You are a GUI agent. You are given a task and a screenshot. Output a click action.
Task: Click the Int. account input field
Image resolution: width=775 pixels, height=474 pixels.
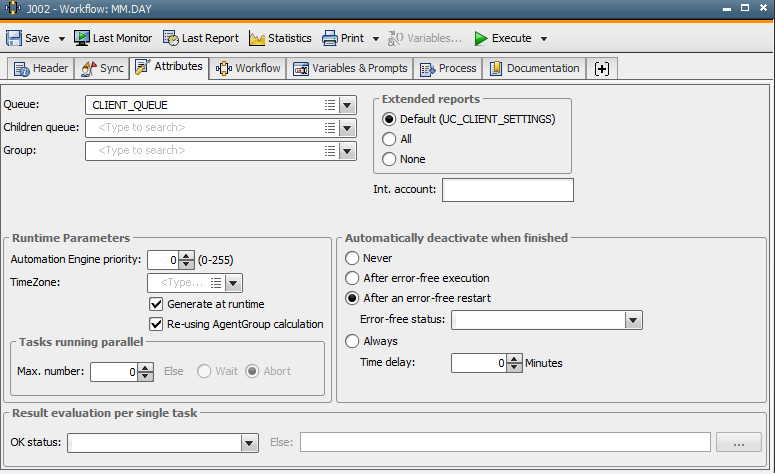[x=508, y=190]
